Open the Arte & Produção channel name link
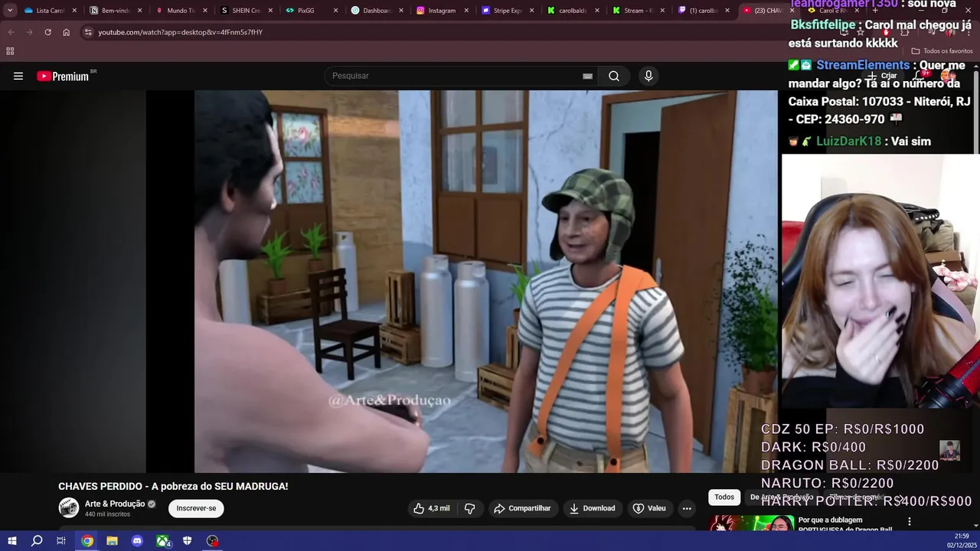The width and height of the screenshot is (980, 551). pyautogui.click(x=115, y=504)
